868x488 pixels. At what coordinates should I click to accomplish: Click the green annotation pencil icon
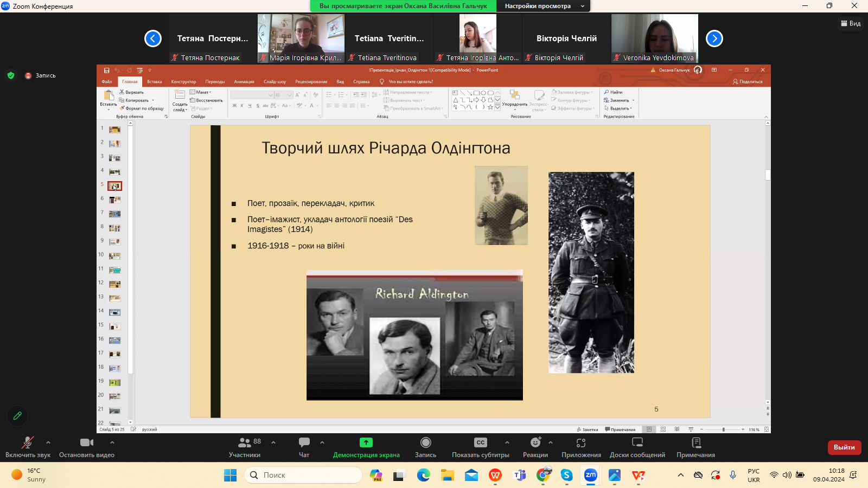tap(17, 416)
